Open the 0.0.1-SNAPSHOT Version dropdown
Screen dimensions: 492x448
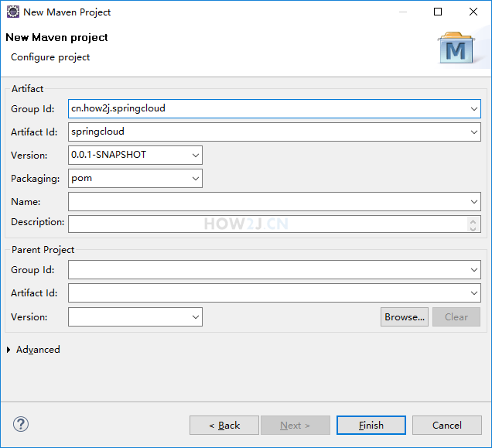click(x=195, y=156)
